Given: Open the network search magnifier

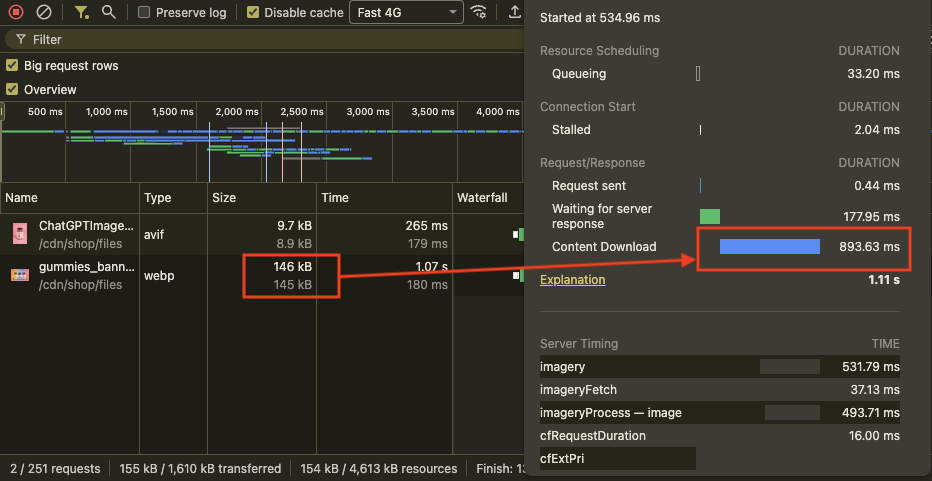Looking at the screenshot, I should (108, 13).
